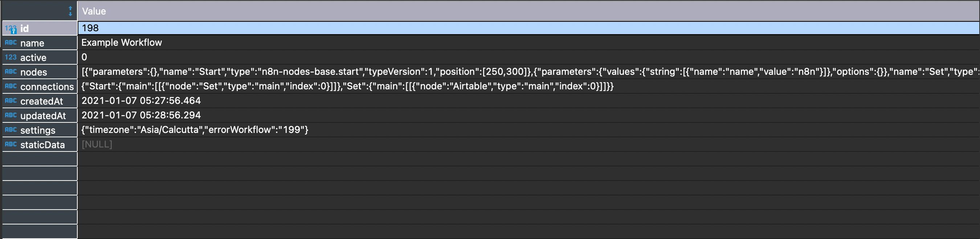Click the ABC string type icon beside name
This screenshot has height=239, width=980.
coord(10,42)
